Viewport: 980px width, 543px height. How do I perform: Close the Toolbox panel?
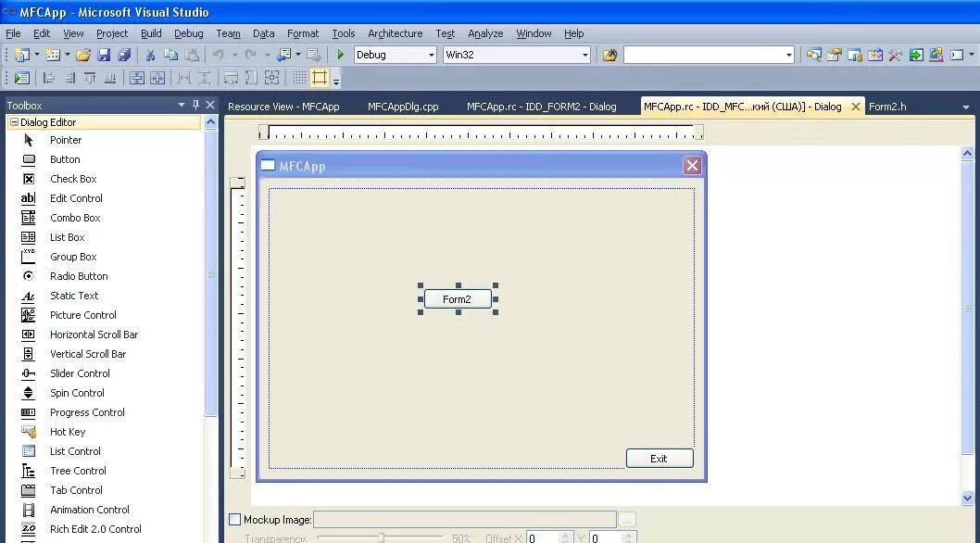[210, 105]
